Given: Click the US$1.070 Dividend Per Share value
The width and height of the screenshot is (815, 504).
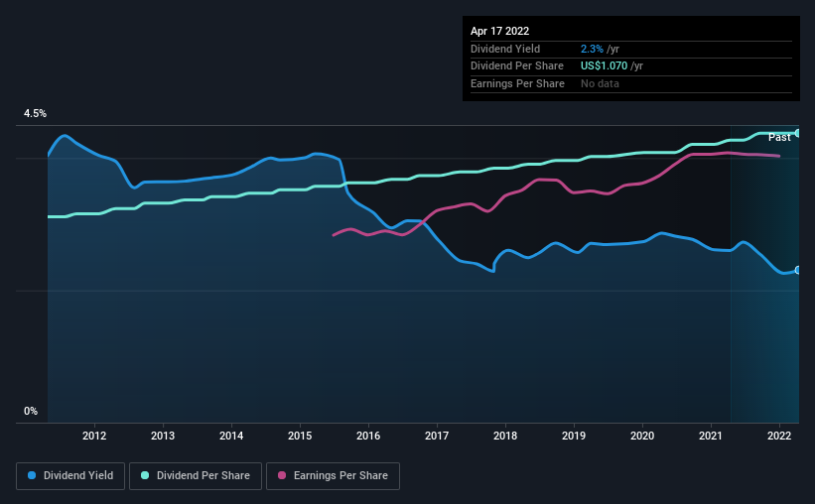Looking at the screenshot, I should 604,66.
